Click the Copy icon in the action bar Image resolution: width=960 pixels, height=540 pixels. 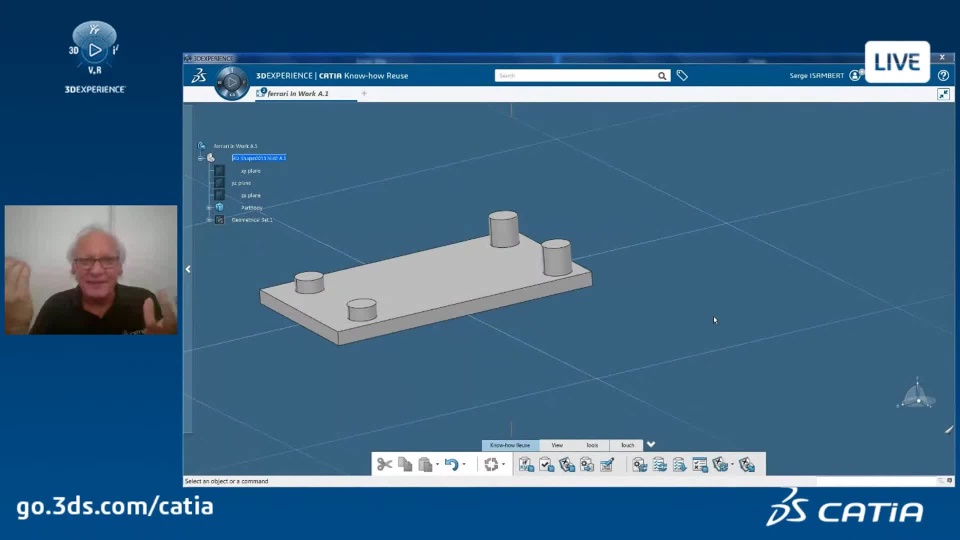click(x=405, y=465)
